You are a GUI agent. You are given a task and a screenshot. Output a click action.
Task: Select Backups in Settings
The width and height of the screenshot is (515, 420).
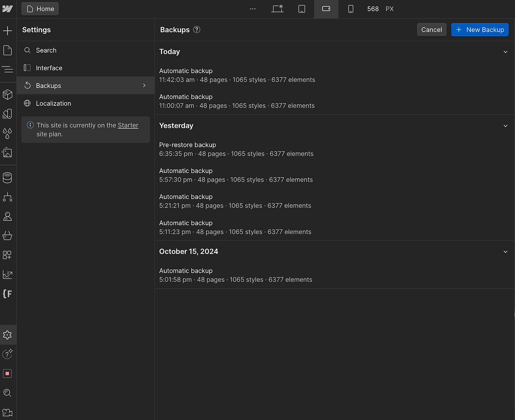[86, 86]
